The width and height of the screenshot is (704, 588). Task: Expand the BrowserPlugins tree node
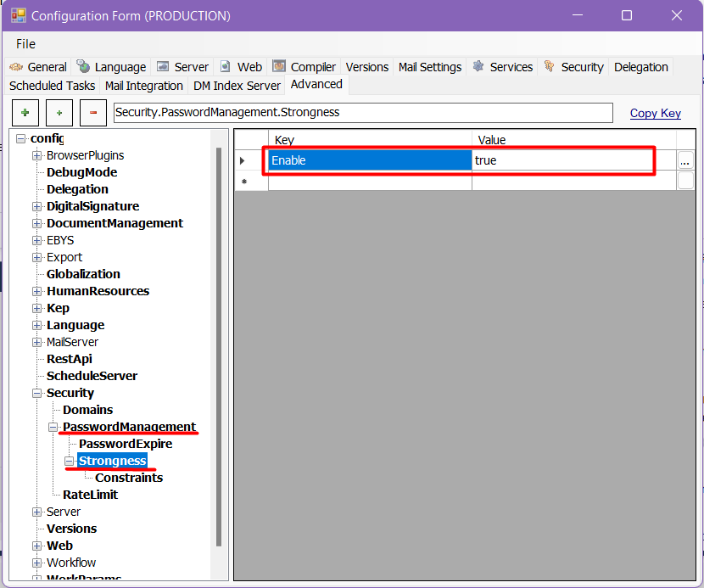pyautogui.click(x=37, y=155)
